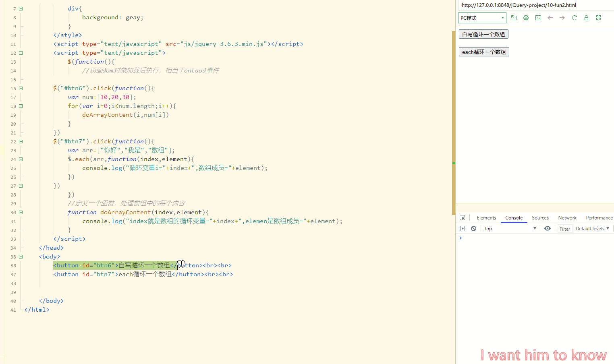
Task: Click the doArrayContent(i,num[i]) call on line 19
Action: [x=125, y=115]
